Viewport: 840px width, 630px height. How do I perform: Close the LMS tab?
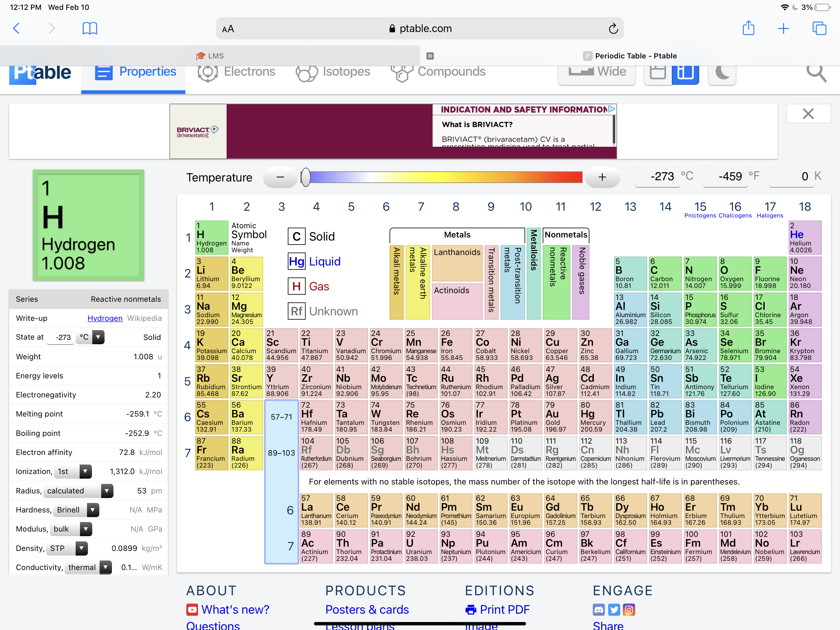(x=430, y=56)
